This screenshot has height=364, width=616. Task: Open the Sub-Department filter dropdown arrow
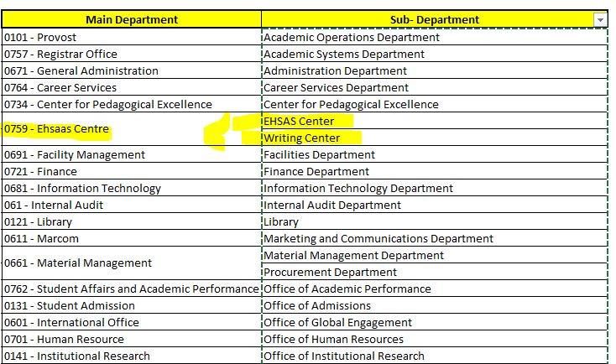pyautogui.click(x=600, y=20)
